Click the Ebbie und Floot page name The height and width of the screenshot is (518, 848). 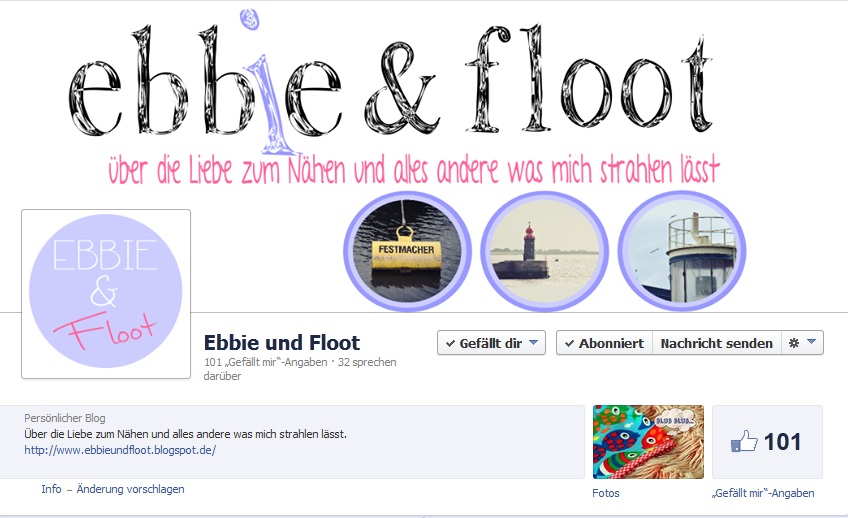pos(282,343)
